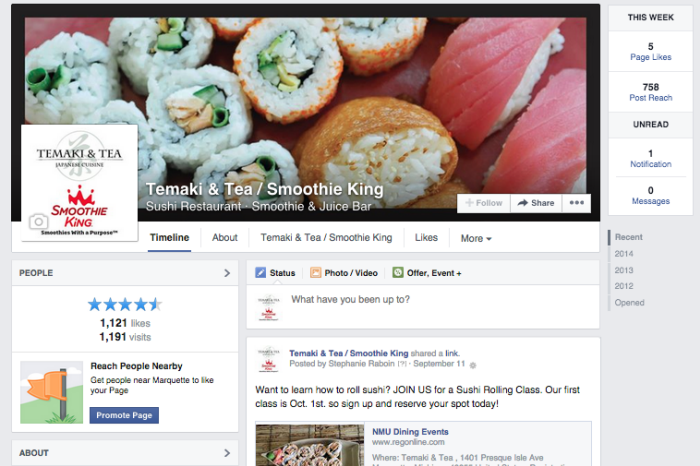The height and width of the screenshot is (466, 700).
Task: Switch to the Timeline tab
Action: point(169,237)
